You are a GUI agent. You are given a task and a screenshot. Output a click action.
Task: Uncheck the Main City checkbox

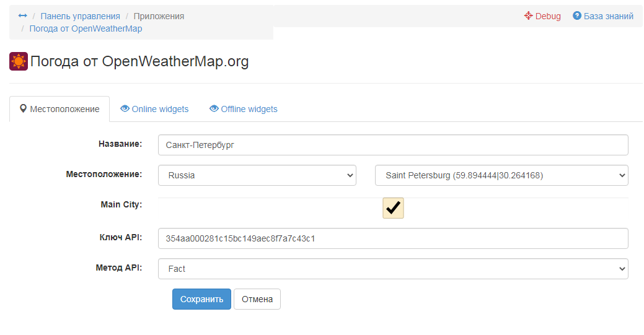pyautogui.click(x=393, y=208)
